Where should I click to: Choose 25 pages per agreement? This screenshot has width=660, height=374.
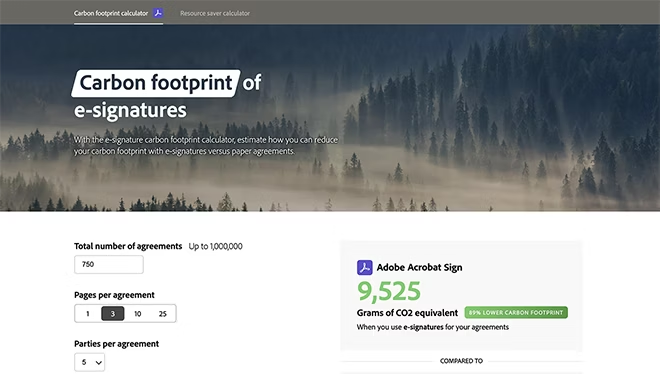(x=162, y=313)
